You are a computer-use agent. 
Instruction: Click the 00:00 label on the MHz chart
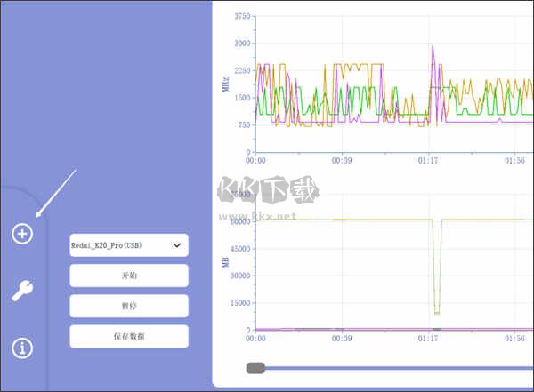255,160
